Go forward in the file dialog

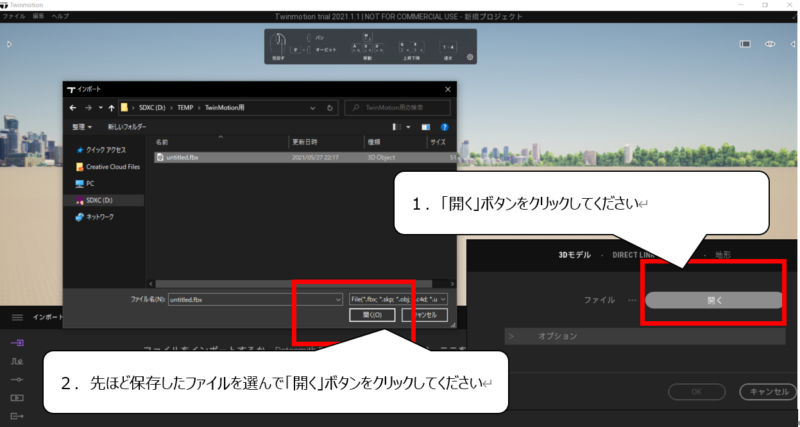click(88, 108)
